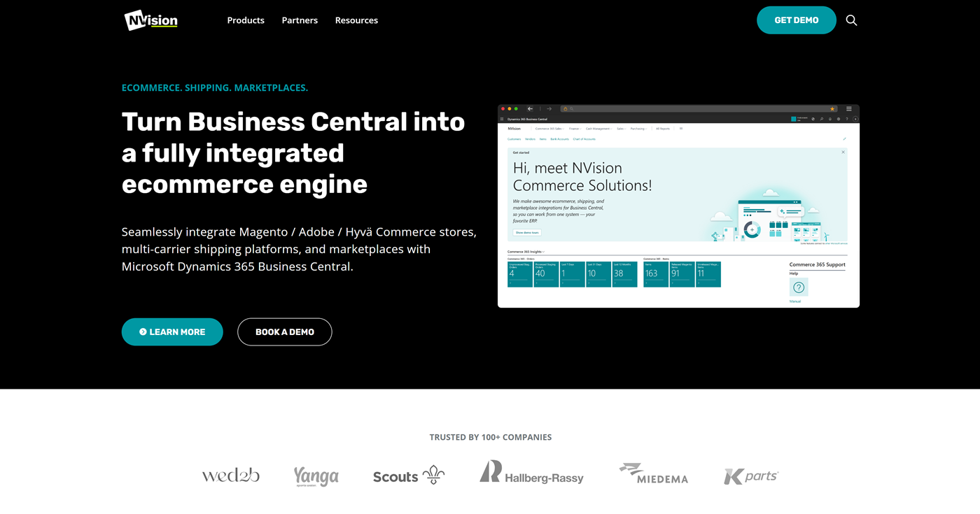Open the Products menu in top navigation
Viewport: 980px width, 514px height.
pos(245,20)
